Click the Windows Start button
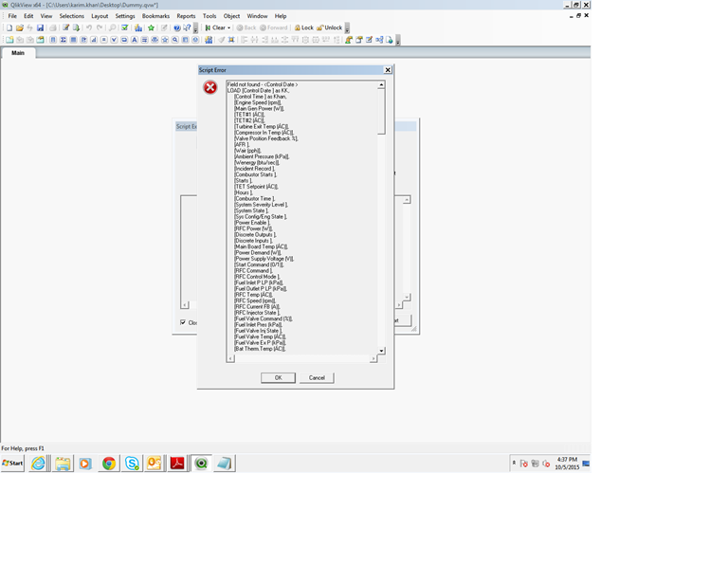The height and width of the screenshot is (582, 728). pos(13,464)
